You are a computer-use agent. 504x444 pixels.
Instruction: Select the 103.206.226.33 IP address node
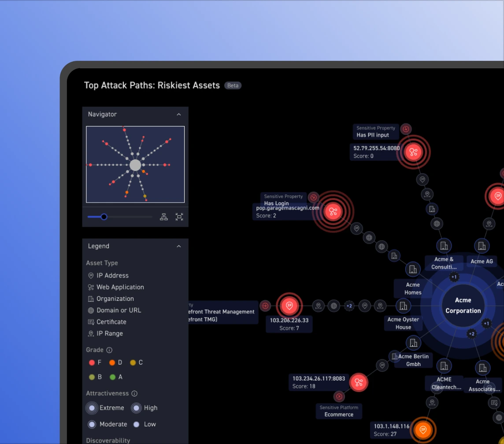coord(289,305)
